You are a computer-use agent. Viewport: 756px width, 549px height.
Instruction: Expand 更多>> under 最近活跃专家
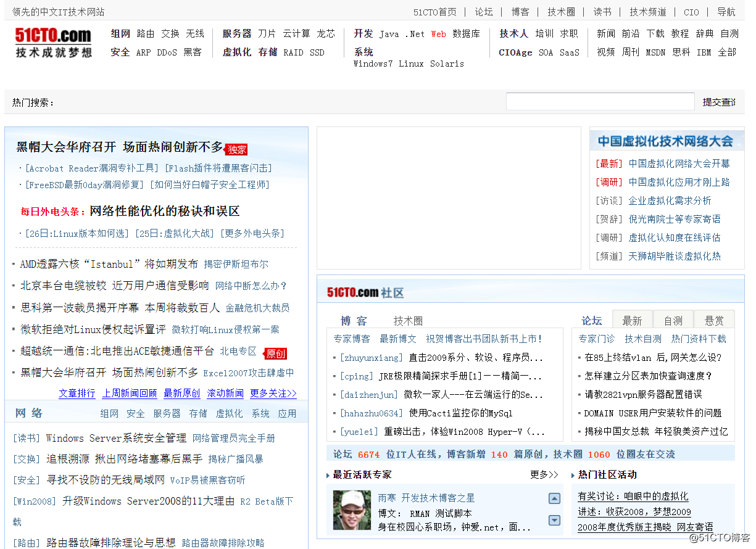coord(544,474)
